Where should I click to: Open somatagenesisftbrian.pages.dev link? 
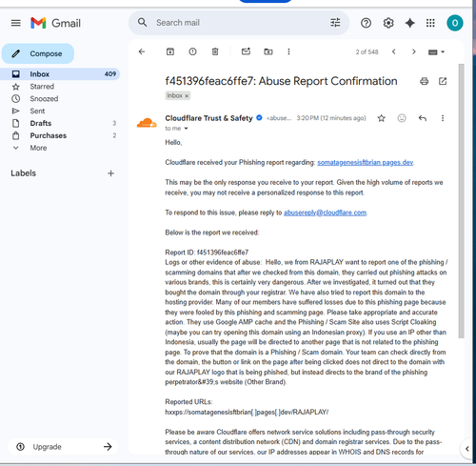(366, 163)
